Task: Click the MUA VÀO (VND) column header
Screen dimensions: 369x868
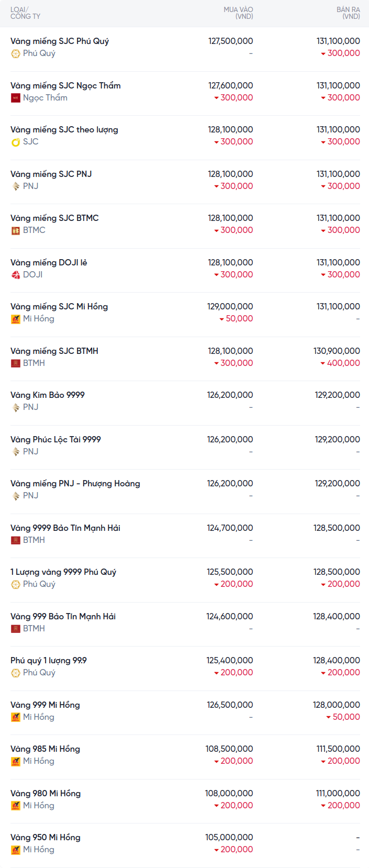Action: click(238, 13)
